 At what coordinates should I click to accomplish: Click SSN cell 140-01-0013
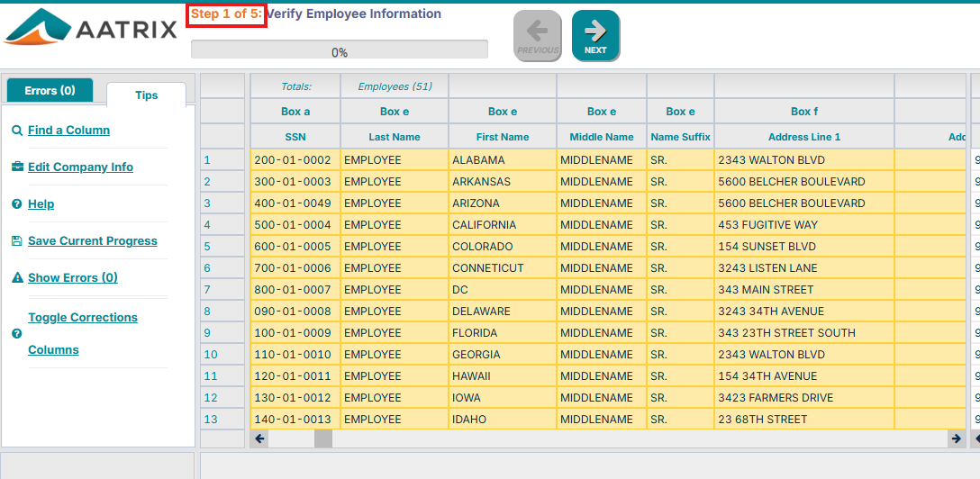(x=295, y=419)
